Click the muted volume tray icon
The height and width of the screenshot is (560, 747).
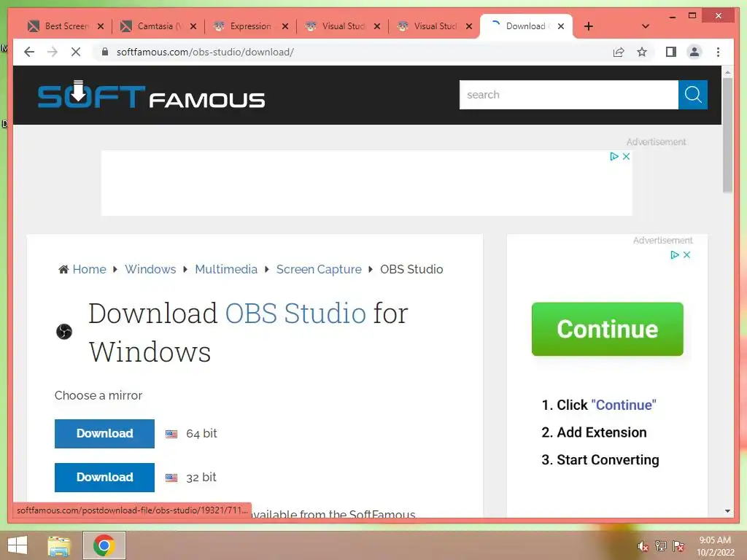(x=643, y=546)
